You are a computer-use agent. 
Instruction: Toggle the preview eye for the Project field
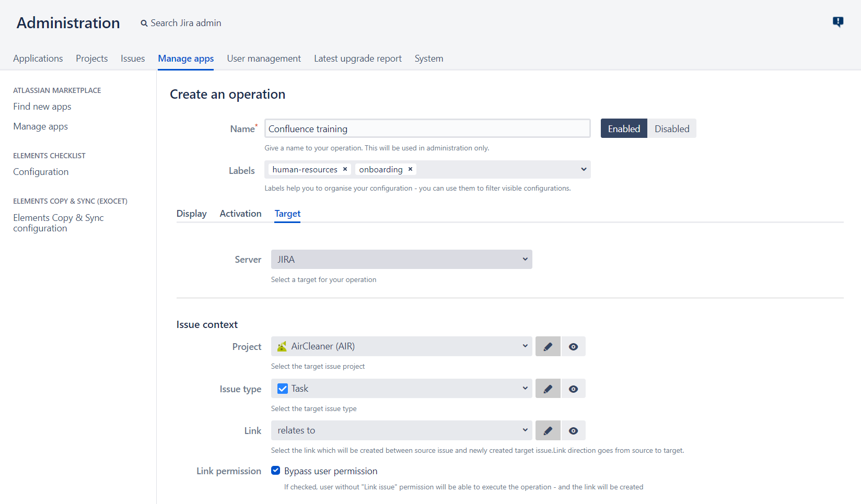pyautogui.click(x=573, y=346)
